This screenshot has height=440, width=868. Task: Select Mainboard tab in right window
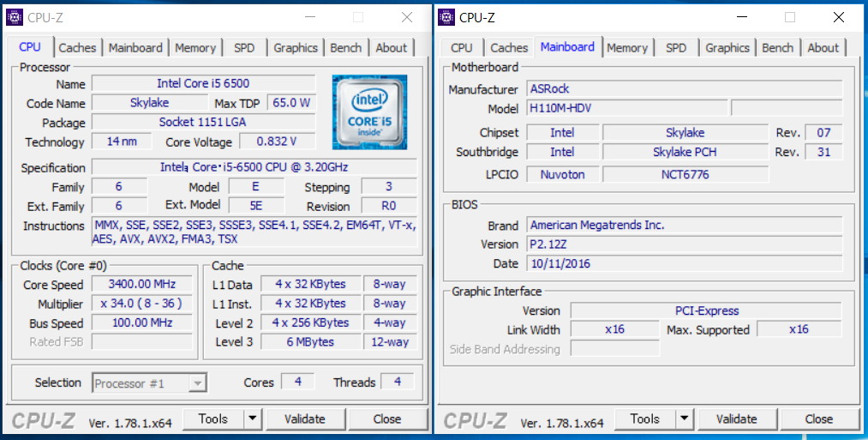coord(567,46)
